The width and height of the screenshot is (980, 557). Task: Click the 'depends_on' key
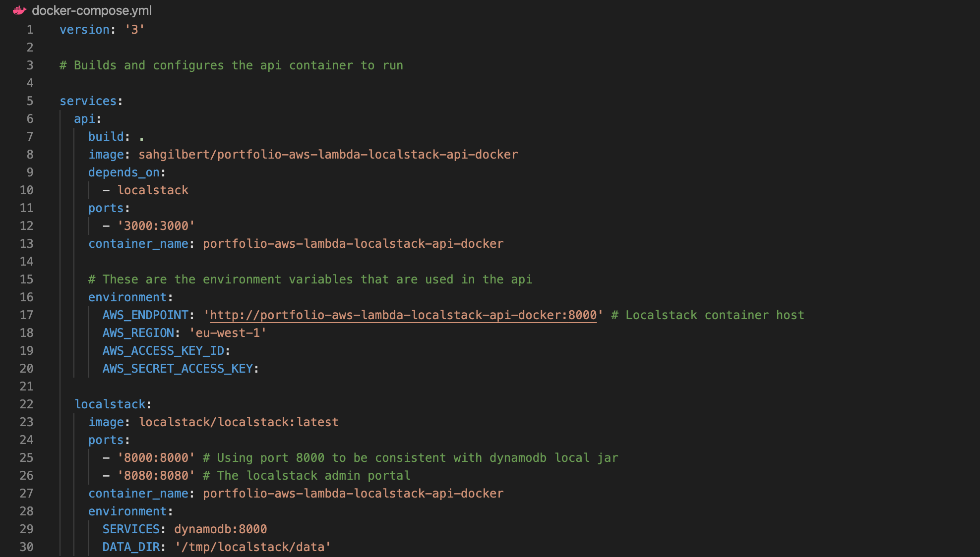[x=123, y=172]
